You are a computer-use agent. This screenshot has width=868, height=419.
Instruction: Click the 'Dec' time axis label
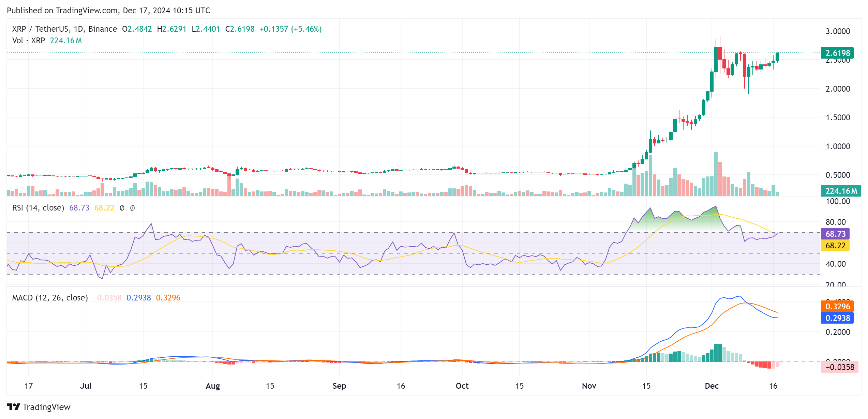(712, 386)
